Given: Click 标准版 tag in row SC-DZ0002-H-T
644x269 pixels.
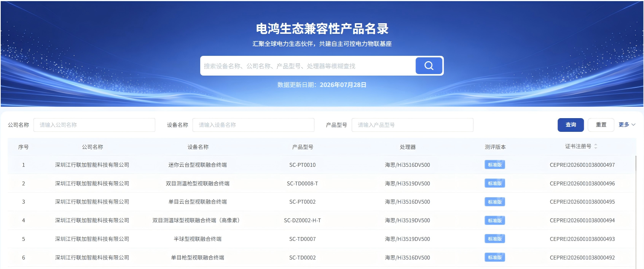Looking at the screenshot, I should pos(495,220).
